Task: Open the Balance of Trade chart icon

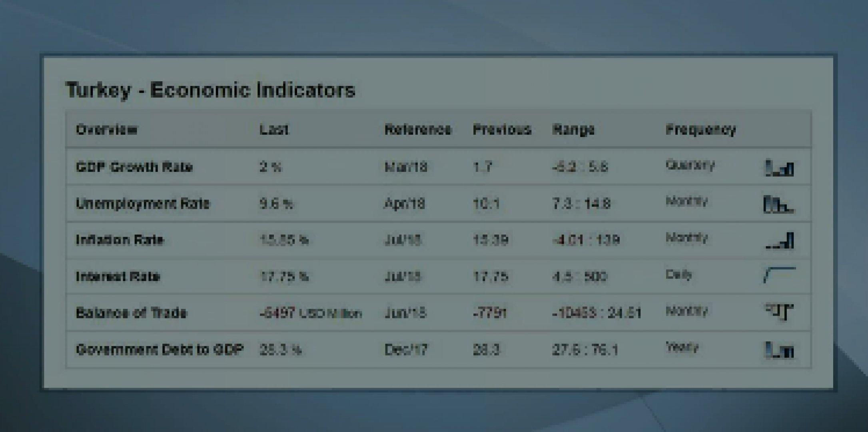Action: (x=779, y=312)
